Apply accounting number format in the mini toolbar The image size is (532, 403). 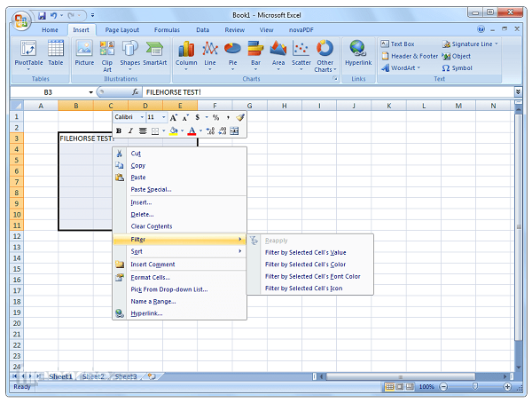[x=197, y=117]
